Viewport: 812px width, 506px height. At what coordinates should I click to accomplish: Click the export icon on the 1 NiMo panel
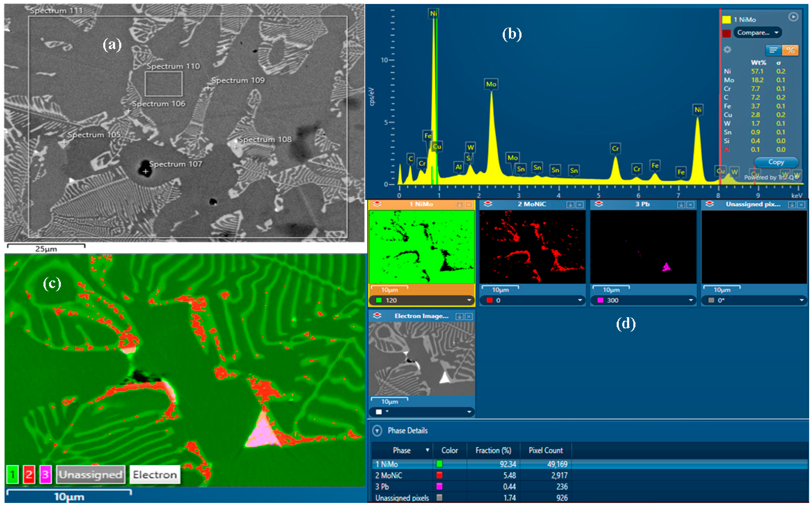click(460, 205)
